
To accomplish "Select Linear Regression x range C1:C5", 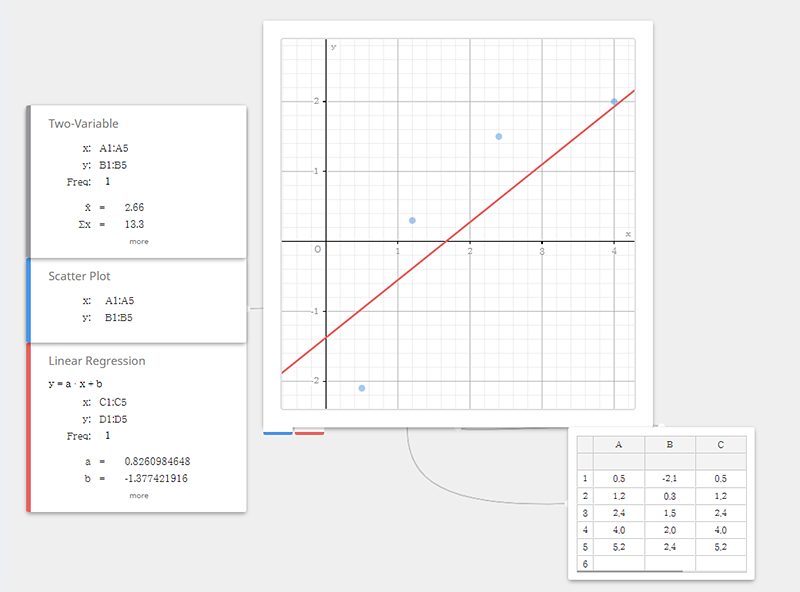I will click(113, 402).
